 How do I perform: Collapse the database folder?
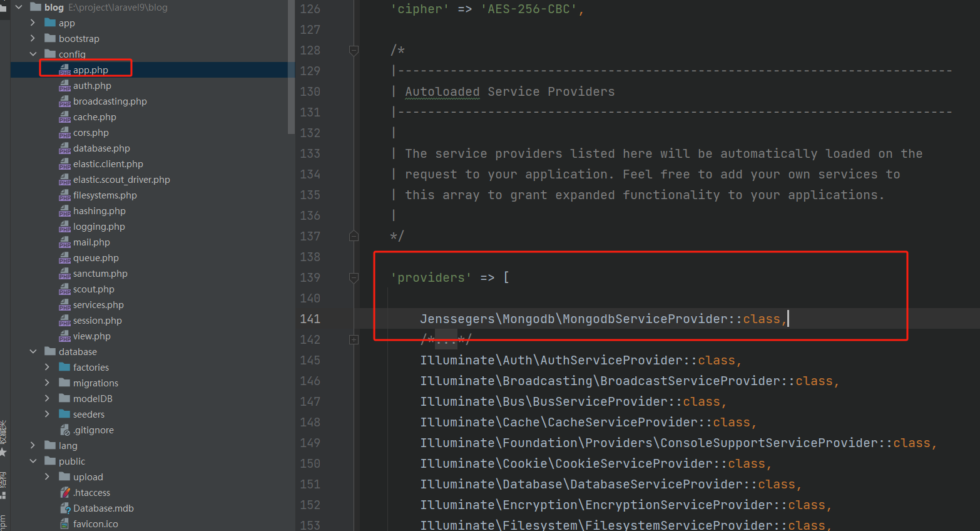point(33,352)
